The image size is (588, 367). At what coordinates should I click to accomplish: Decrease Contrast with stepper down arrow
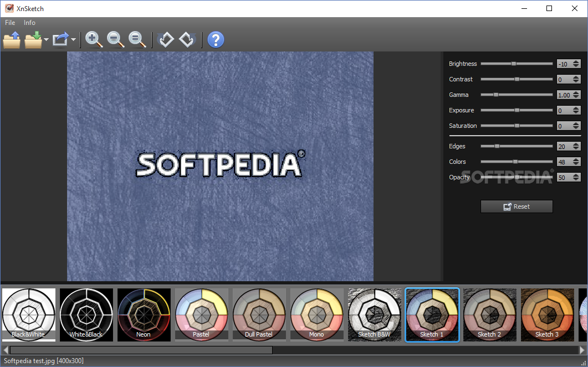coord(576,81)
